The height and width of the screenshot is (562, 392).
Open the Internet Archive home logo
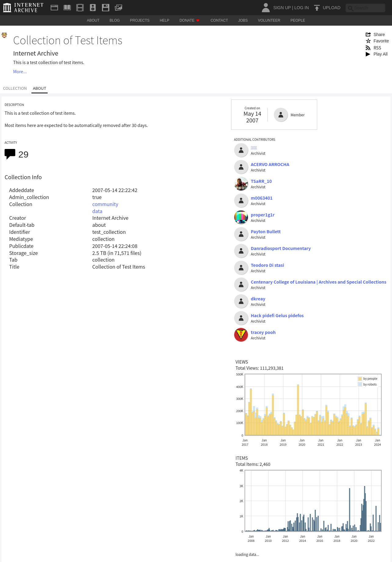(23, 8)
